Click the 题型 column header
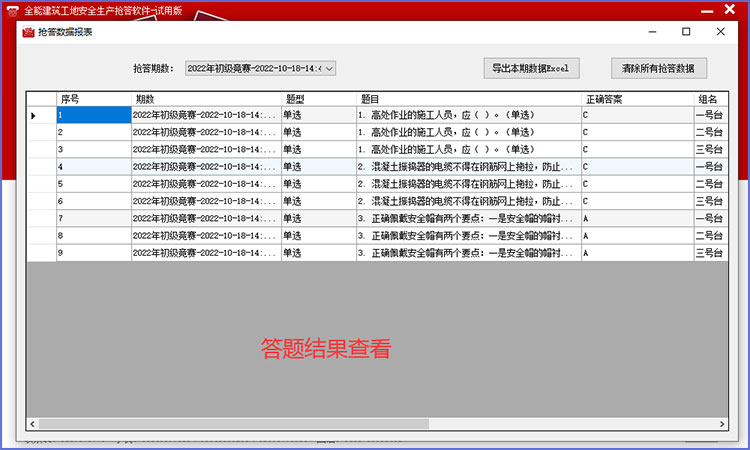This screenshot has height=450, width=750. coord(317,99)
